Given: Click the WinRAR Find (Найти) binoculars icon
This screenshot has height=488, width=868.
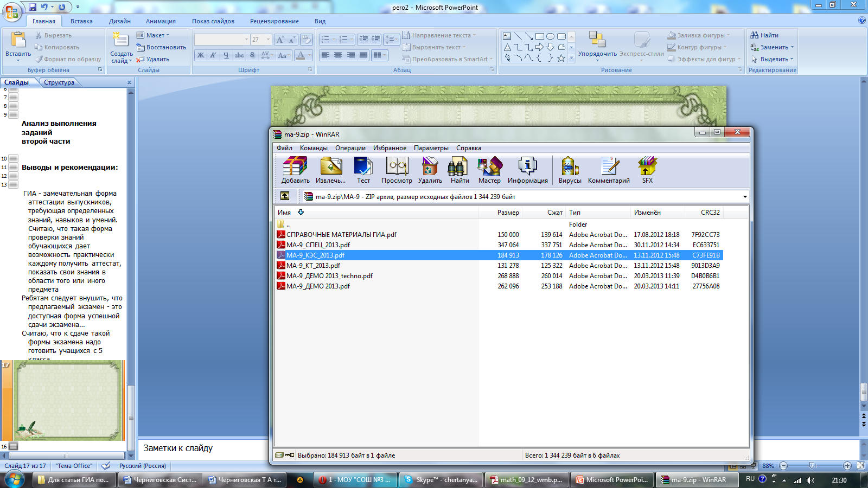Looking at the screenshot, I should coord(459,170).
